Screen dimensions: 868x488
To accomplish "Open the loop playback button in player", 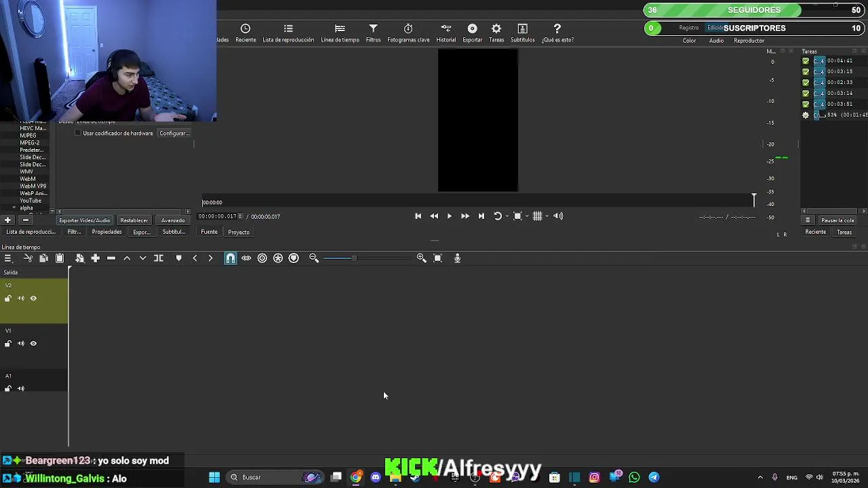I will (x=498, y=216).
